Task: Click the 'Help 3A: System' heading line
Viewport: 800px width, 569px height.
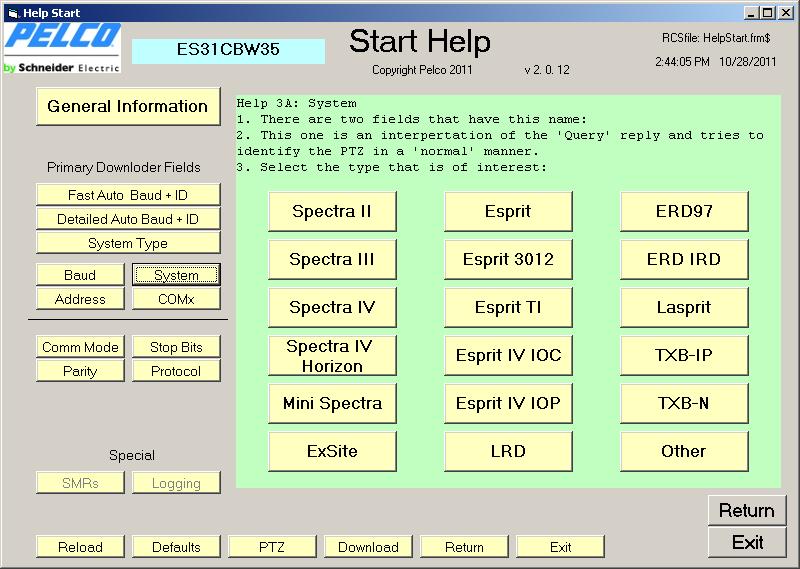Action: [296, 103]
